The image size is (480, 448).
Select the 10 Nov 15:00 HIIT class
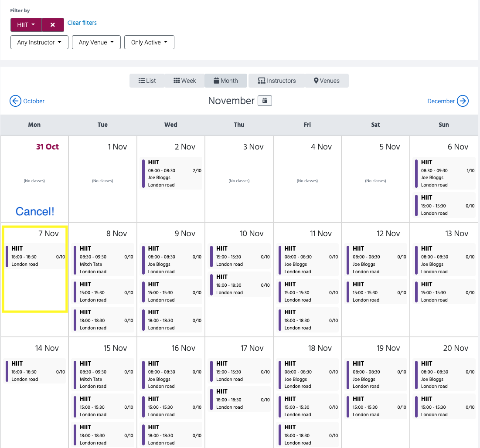coord(240,256)
